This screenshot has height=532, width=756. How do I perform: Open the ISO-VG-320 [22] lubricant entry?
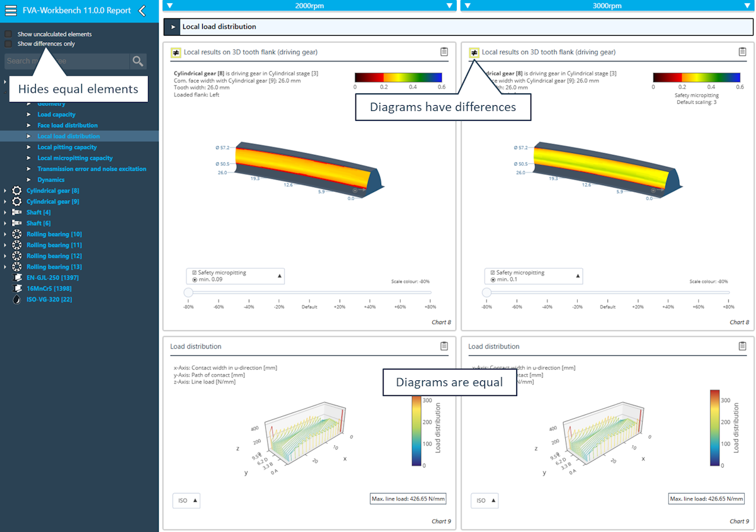click(x=49, y=299)
